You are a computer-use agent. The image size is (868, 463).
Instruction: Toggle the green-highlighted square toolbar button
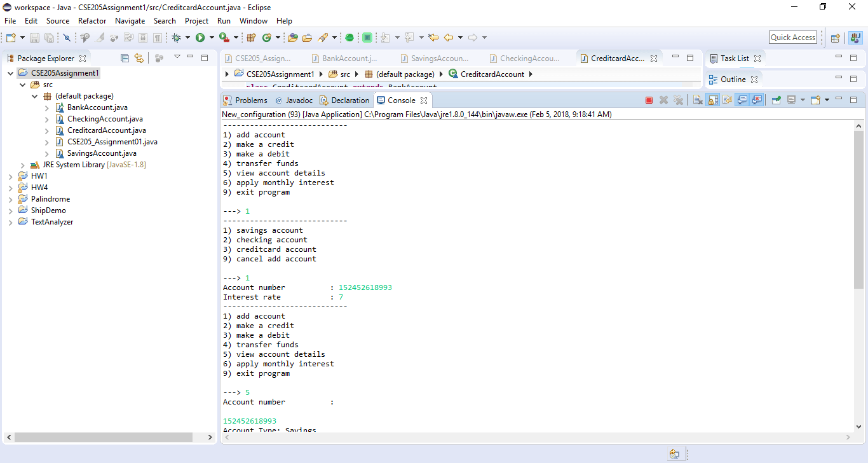tap(367, 38)
